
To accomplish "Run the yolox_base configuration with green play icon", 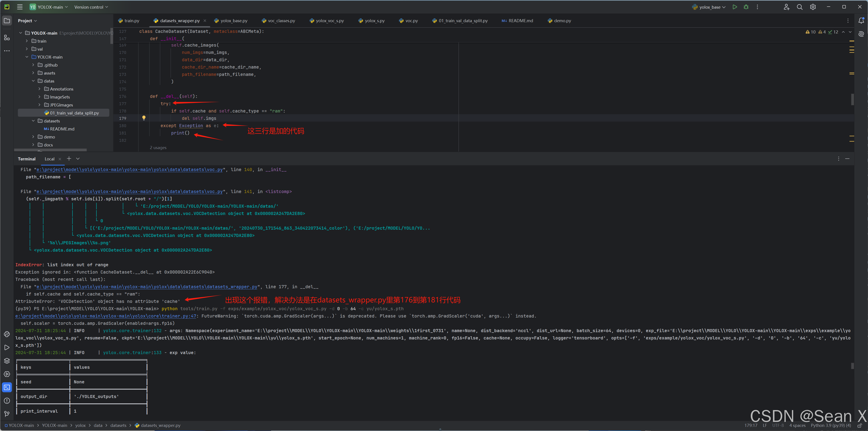I will coord(735,7).
